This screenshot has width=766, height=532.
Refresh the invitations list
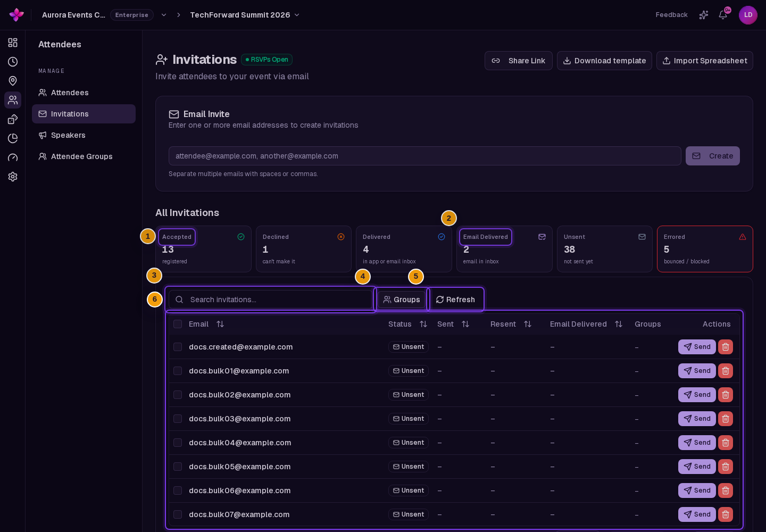(x=455, y=300)
